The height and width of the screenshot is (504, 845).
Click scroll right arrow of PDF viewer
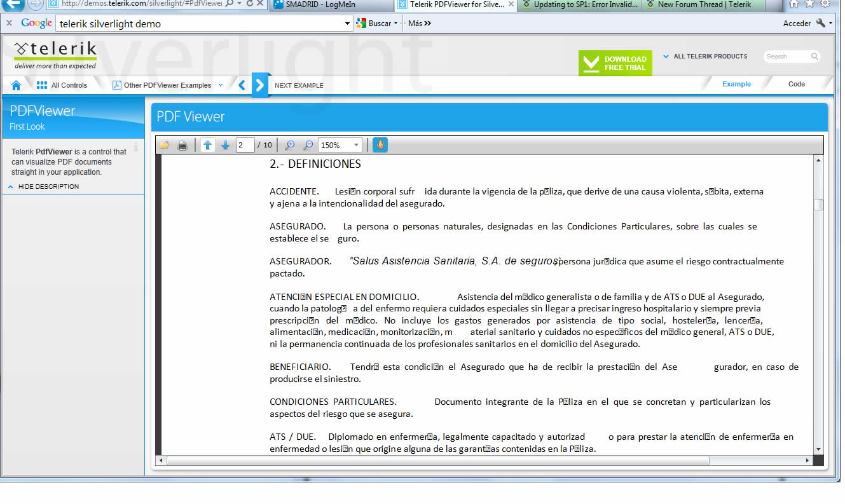(x=808, y=460)
